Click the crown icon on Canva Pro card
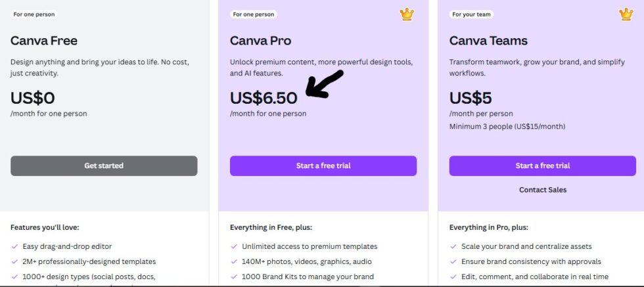The image size is (644, 287). coord(407,14)
